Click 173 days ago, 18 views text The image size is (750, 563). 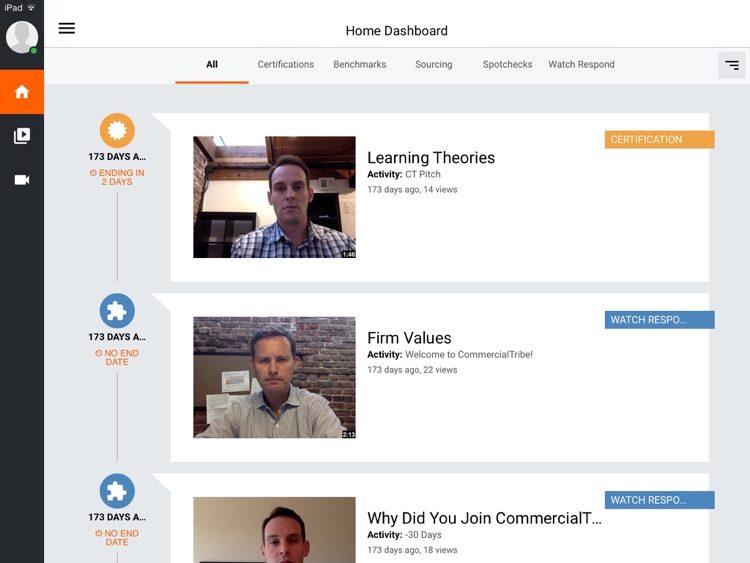[412, 550]
